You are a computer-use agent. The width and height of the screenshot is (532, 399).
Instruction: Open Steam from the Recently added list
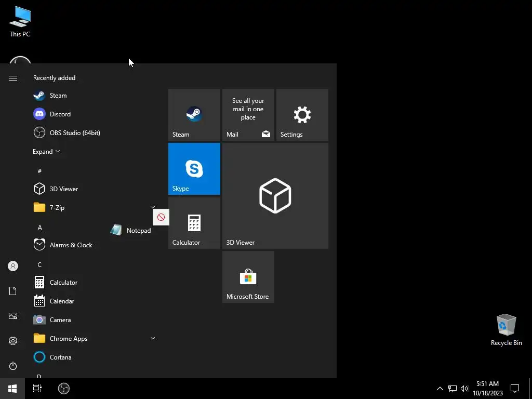pyautogui.click(x=94, y=96)
